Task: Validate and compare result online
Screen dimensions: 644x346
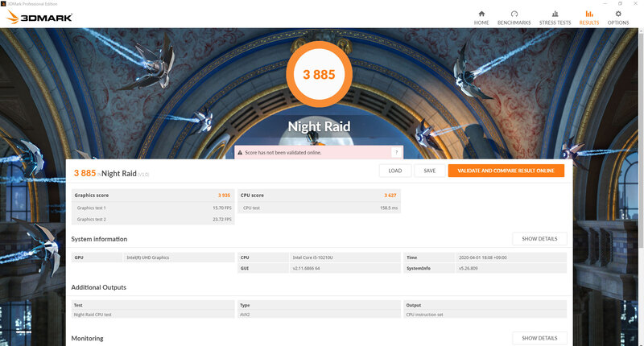Action: point(506,171)
